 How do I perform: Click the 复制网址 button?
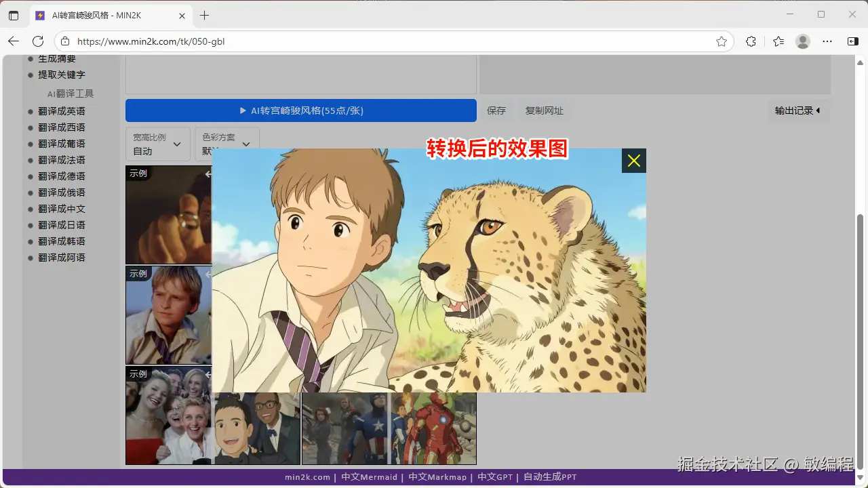(544, 110)
